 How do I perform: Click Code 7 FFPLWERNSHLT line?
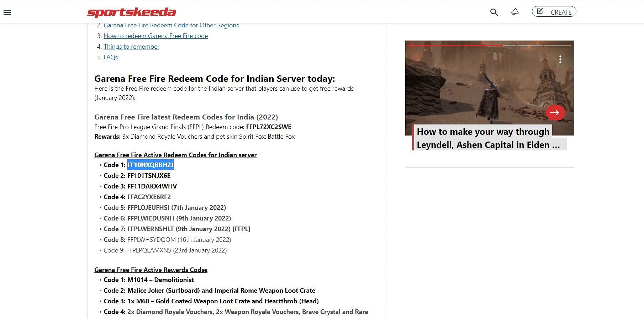[177, 229]
